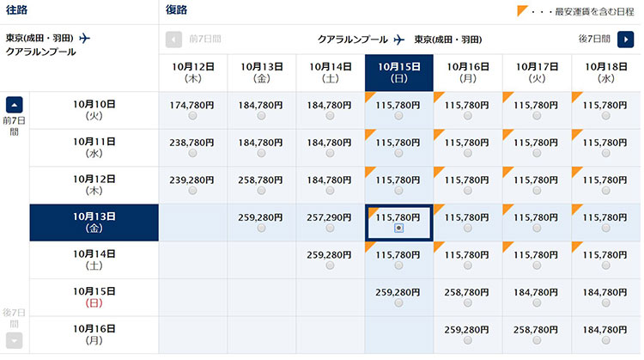This screenshot has width=644, height=360.
Task: Select fare radio for outbound 10月16日, return 10月16日 (259,280円)
Action: click(x=467, y=340)
